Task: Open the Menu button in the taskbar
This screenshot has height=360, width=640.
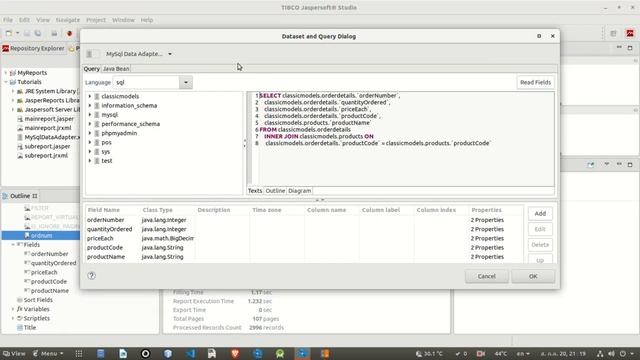Action: coord(48,353)
